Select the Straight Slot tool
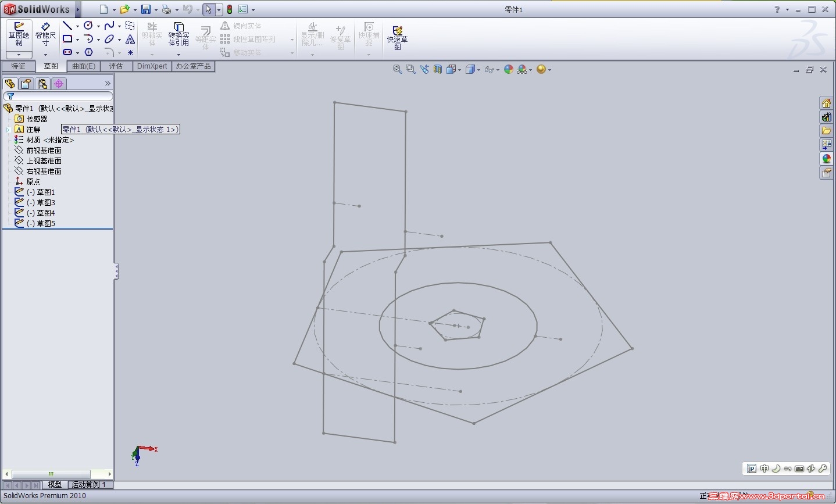This screenshot has height=504, width=836. (67, 52)
